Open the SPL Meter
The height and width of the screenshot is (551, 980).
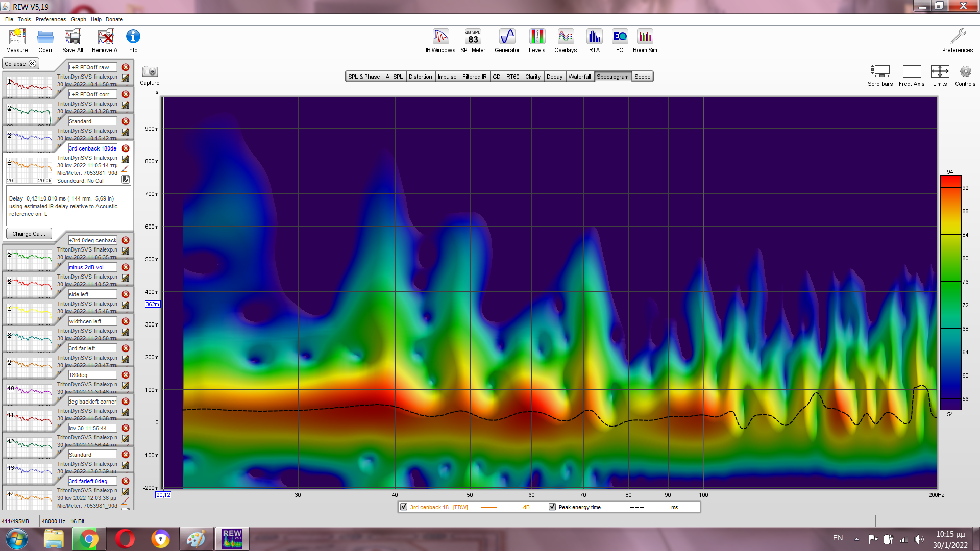click(x=473, y=41)
